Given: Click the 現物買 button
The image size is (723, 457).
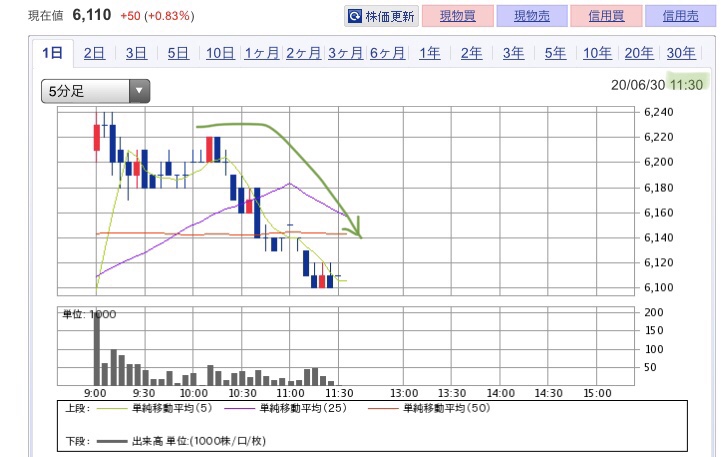Looking at the screenshot, I should tap(458, 16).
